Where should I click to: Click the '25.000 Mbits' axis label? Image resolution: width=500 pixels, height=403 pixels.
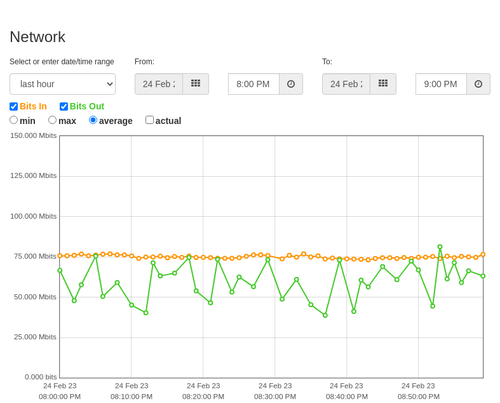pyautogui.click(x=35, y=337)
